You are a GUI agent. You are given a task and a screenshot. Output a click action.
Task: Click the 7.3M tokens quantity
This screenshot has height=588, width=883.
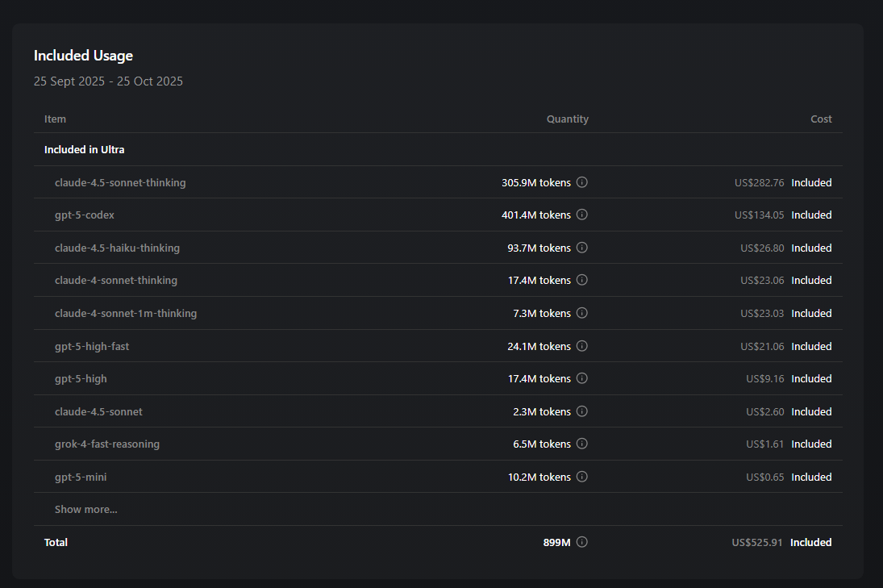(542, 313)
